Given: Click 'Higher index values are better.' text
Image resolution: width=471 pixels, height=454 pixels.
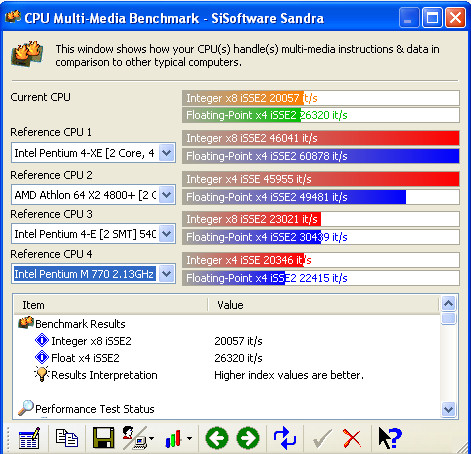Looking at the screenshot, I should point(289,375).
